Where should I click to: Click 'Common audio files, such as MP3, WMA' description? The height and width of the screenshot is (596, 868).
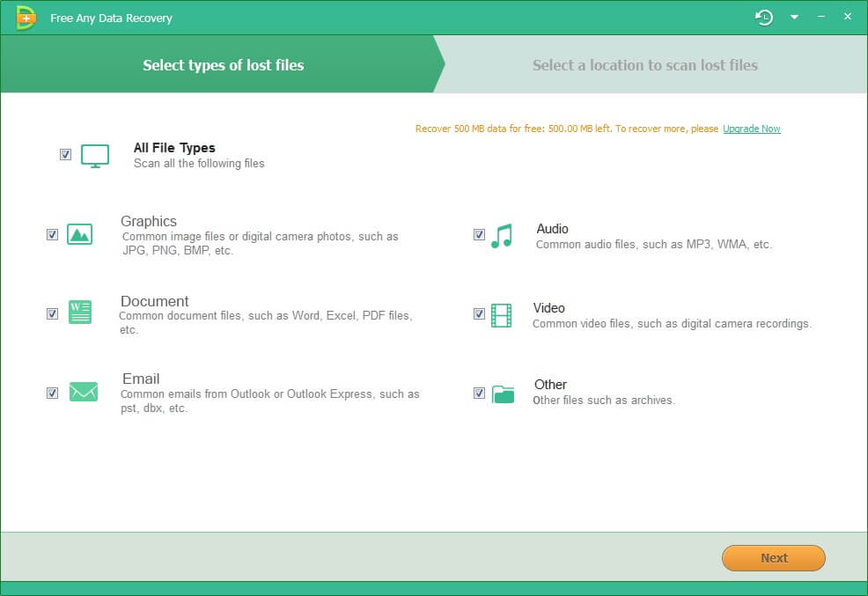click(x=654, y=244)
